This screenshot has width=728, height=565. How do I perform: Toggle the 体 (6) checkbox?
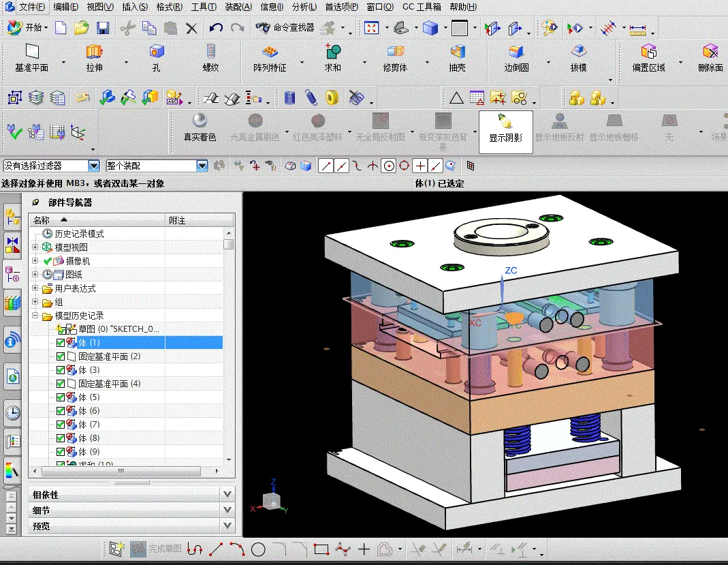tap(61, 411)
